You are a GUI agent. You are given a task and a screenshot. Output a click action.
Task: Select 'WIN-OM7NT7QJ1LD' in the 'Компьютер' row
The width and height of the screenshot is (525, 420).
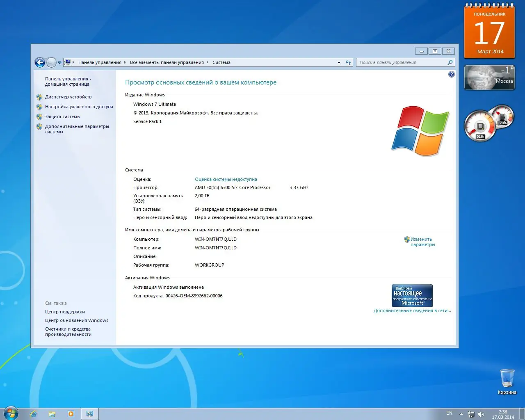coord(216,239)
